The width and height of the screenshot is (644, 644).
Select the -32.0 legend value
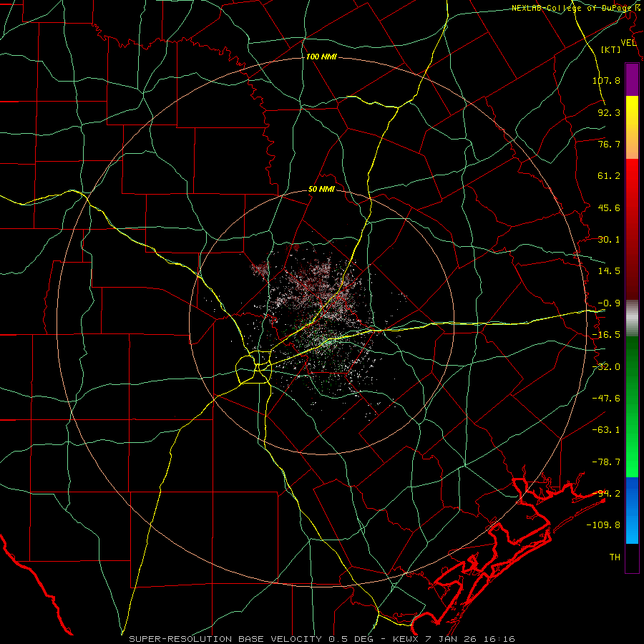(x=606, y=367)
